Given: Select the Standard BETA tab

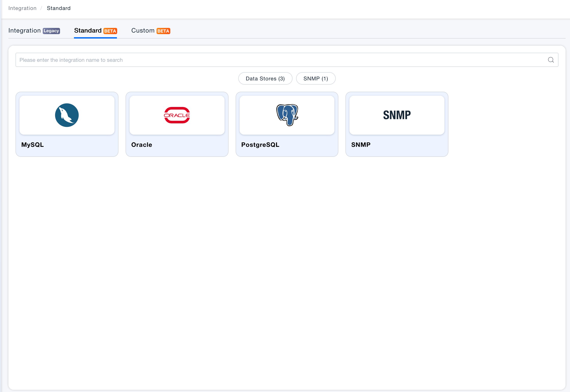Looking at the screenshot, I should (95, 31).
